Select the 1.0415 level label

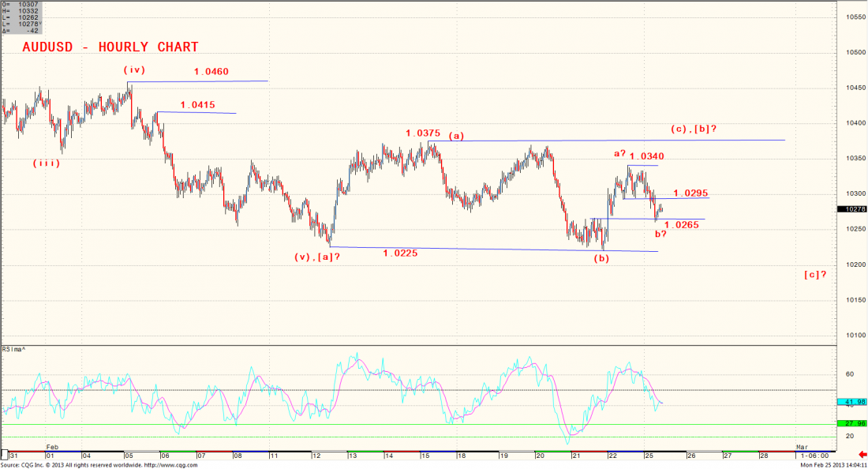point(197,105)
